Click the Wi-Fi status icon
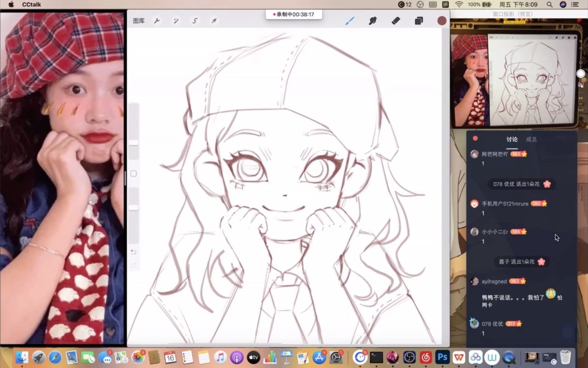The height and width of the screenshot is (368, 588). click(459, 4)
